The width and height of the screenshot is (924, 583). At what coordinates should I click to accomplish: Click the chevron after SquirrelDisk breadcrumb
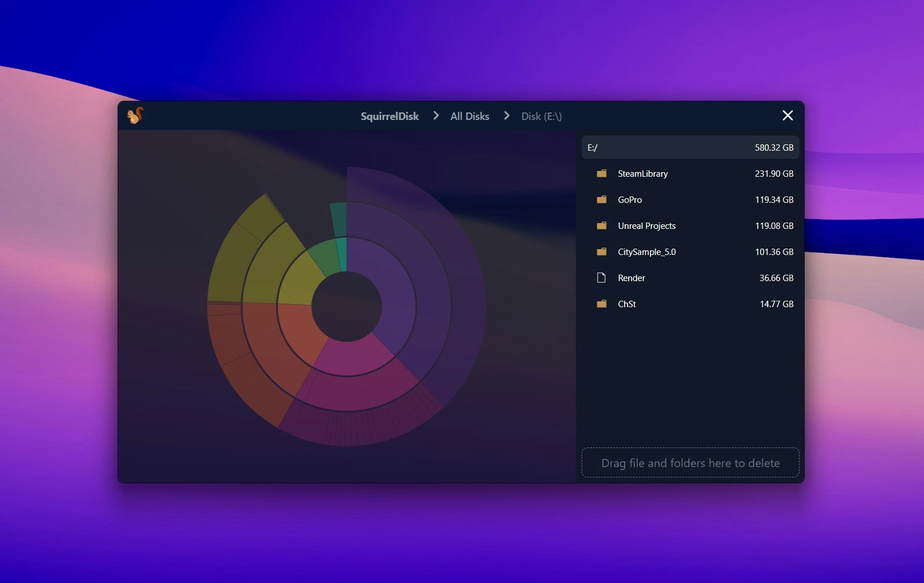tap(436, 116)
